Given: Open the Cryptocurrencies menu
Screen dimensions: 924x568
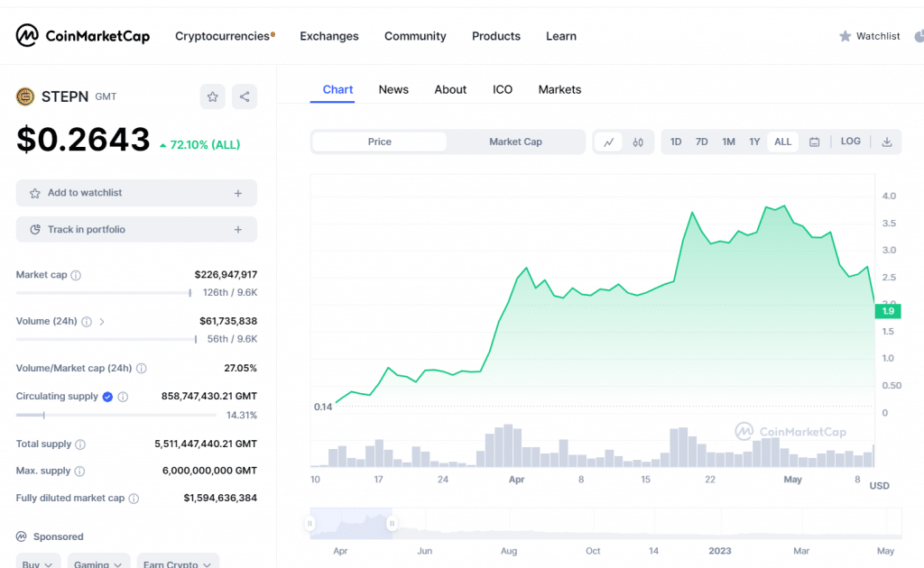Looking at the screenshot, I should pyautogui.click(x=225, y=36).
